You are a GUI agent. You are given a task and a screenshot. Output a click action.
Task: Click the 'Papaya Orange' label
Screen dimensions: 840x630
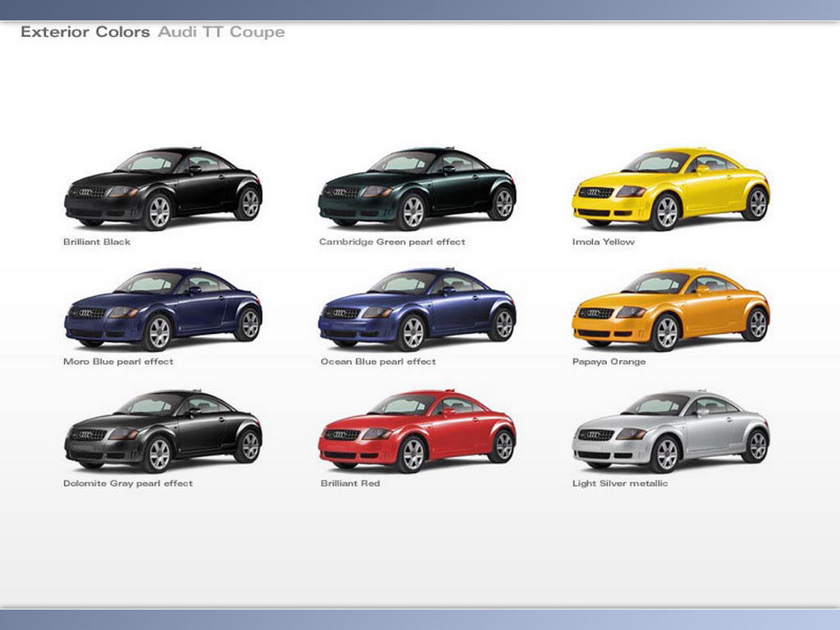[609, 362]
